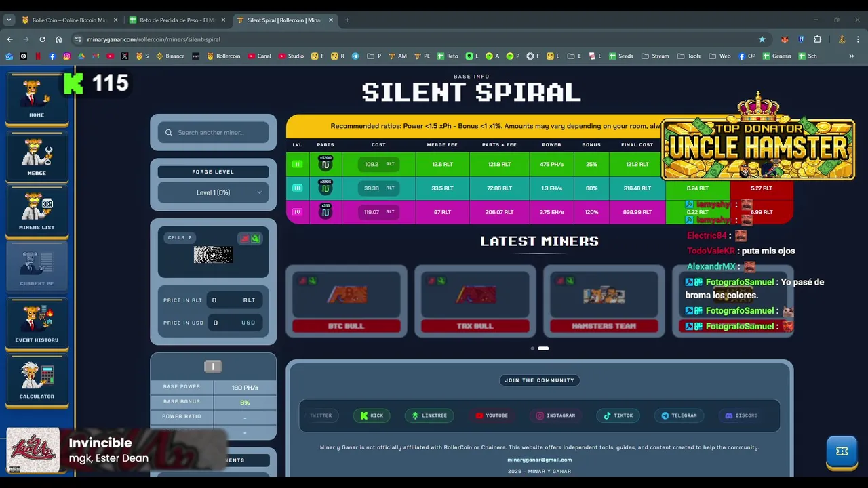Image resolution: width=868 pixels, height=488 pixels.
Task: Open the Rollercoin bookmark
Action: tap(224, 56)
